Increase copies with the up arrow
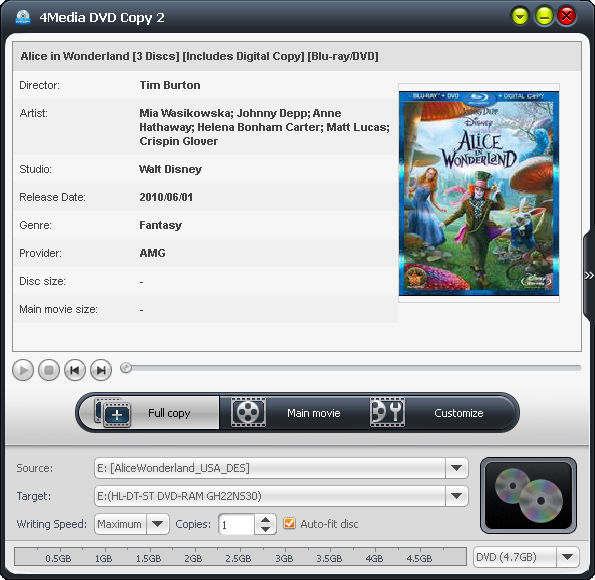Screen dimensions: 595x580 266,520
